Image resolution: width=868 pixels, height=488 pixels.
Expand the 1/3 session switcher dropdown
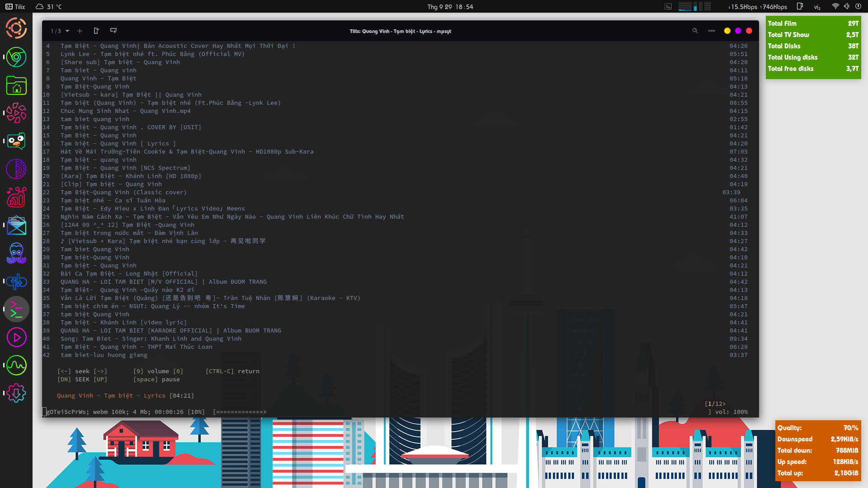(60, 31)
